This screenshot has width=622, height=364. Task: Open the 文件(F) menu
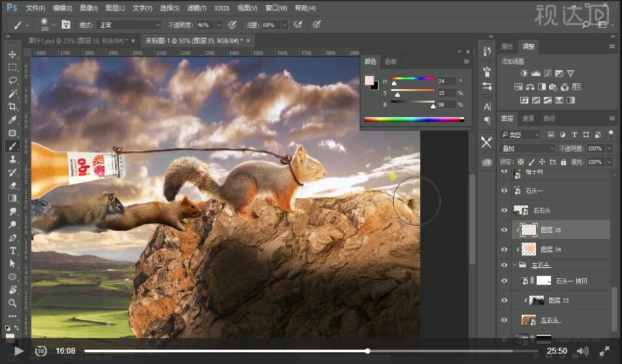pos(35,8)
